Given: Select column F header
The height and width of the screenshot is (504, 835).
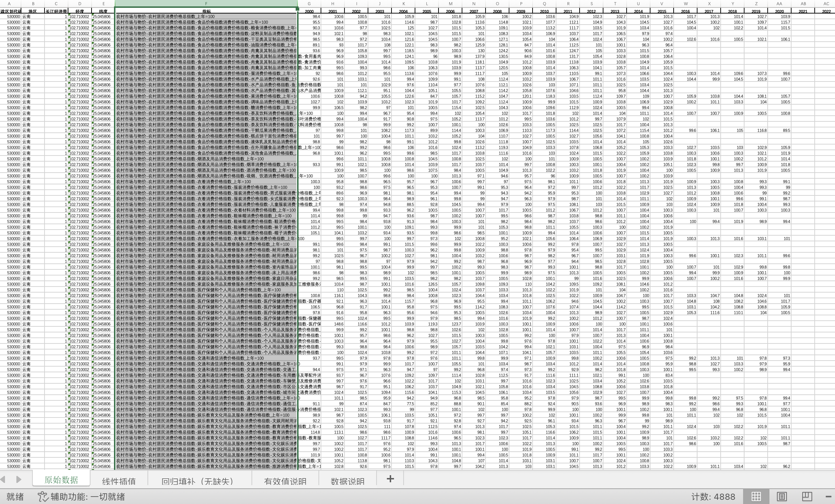Looking at the screenshot, I should (206, 4).
